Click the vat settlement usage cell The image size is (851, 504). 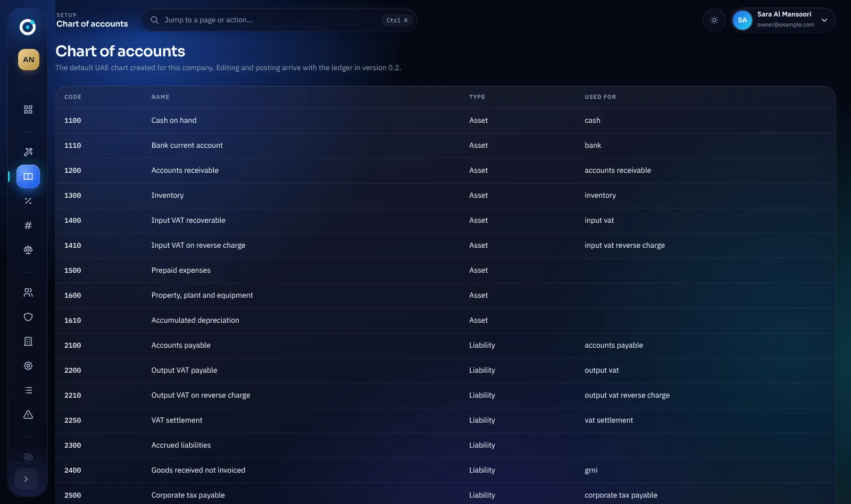click(x=609, y=421)
